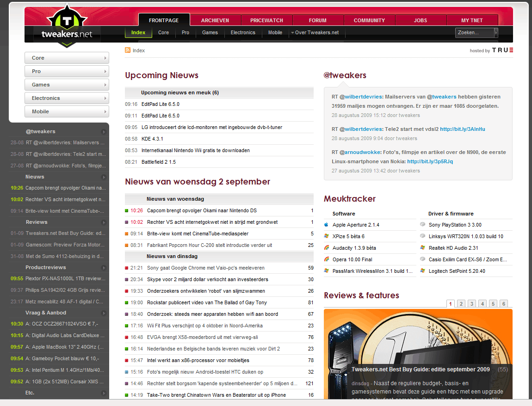The height and width of the screenshot is (406, 532).
Task: Select Mobile in the subnavigation bar
Action: (275, 32)
